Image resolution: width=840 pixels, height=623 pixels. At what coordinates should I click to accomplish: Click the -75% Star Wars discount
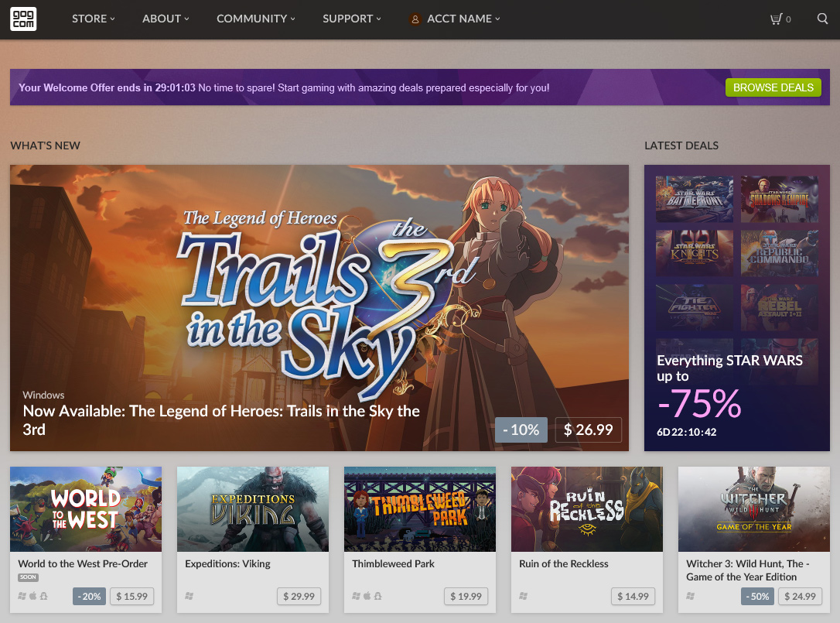tap(700, 403)
